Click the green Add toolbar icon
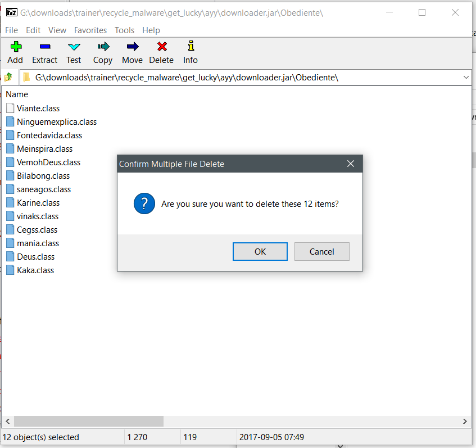 (15, 47)
